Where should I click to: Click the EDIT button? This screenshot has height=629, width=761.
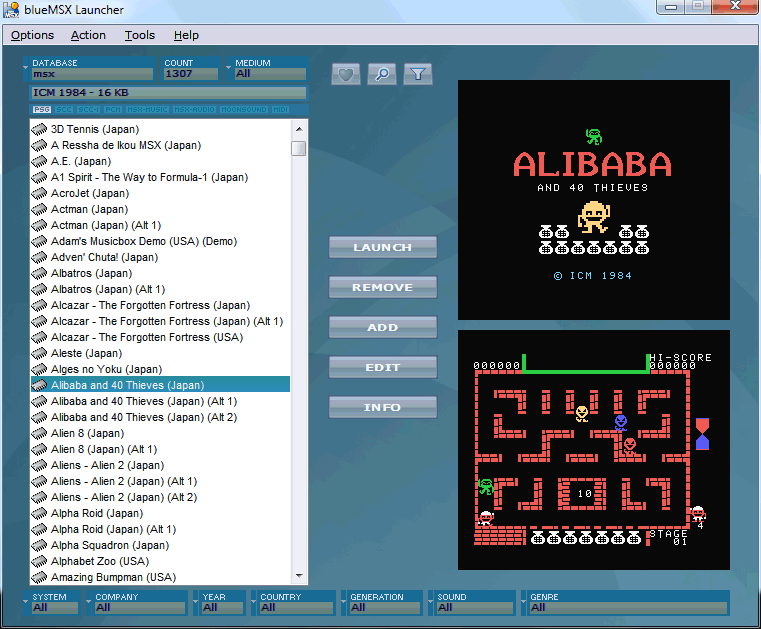tap(382, 367)
